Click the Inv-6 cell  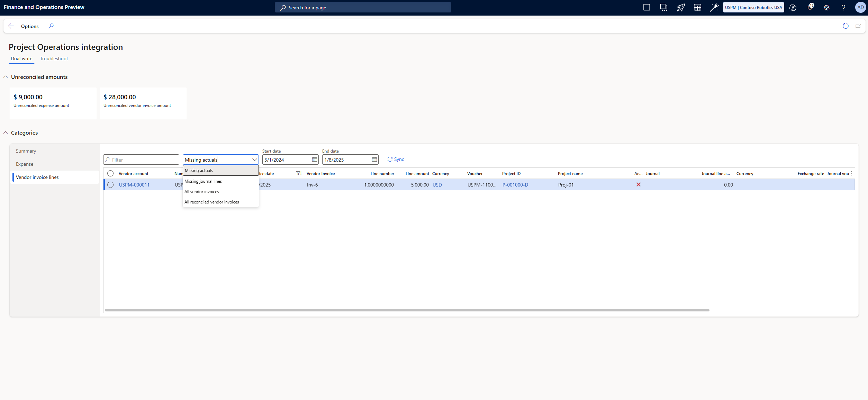click(x=312, y=185)
